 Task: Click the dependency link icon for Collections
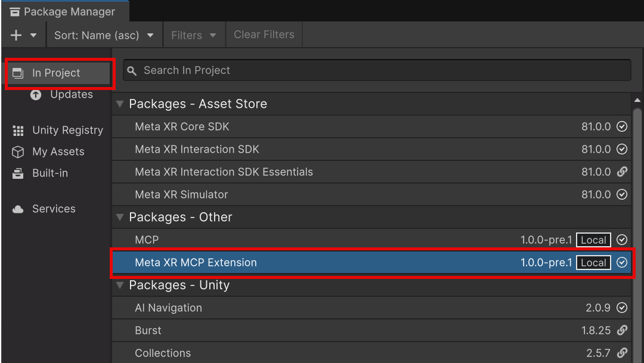point(622,353)
